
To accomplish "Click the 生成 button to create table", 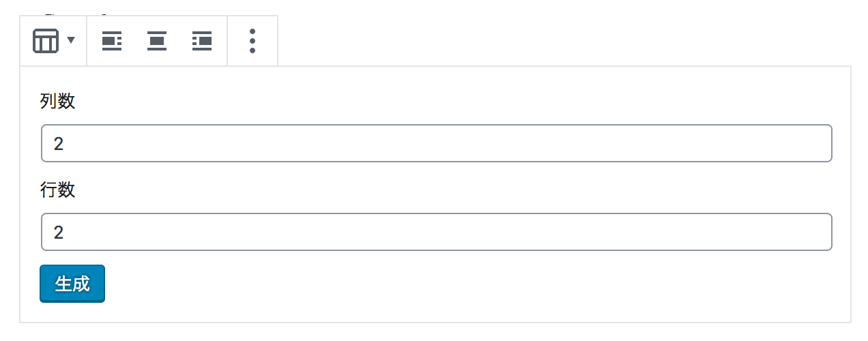I will [x=72, y=284].
